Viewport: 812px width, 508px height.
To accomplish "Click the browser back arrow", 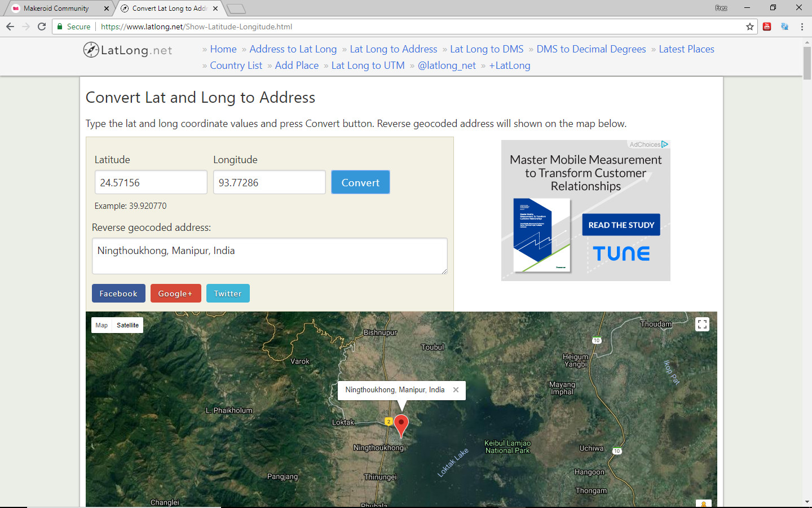I will (10, 27).
